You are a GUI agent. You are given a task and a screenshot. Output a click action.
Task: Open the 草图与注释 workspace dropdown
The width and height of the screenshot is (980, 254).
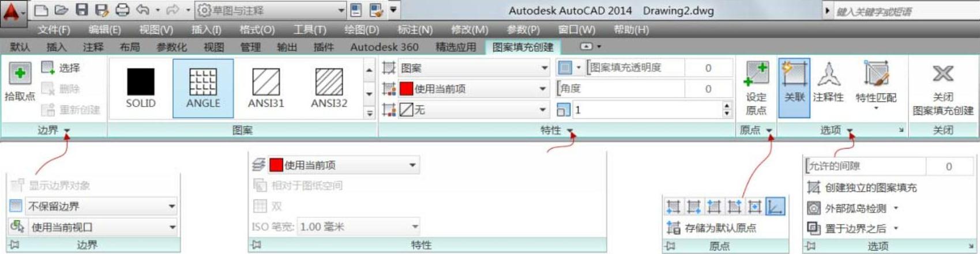(x=271, y=10)
